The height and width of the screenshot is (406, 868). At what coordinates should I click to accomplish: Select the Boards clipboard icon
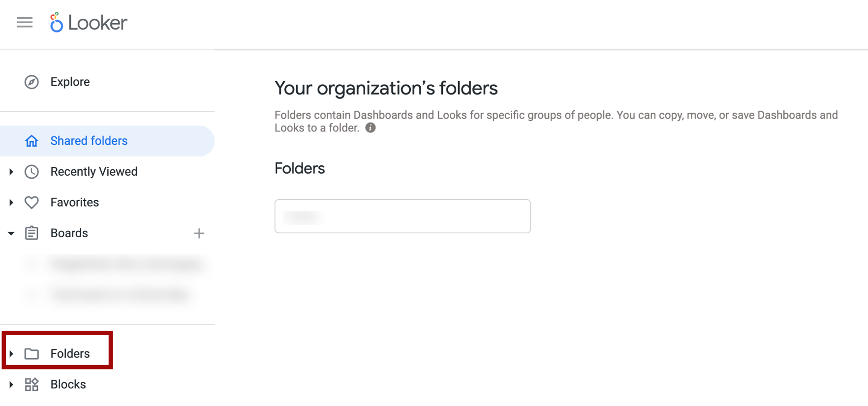click(x=31, y=233)
